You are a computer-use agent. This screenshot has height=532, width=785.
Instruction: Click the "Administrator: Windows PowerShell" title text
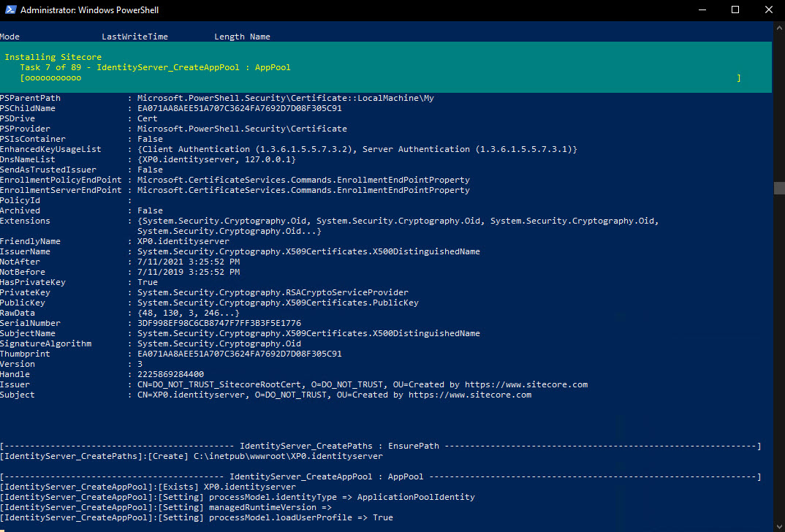90,10
